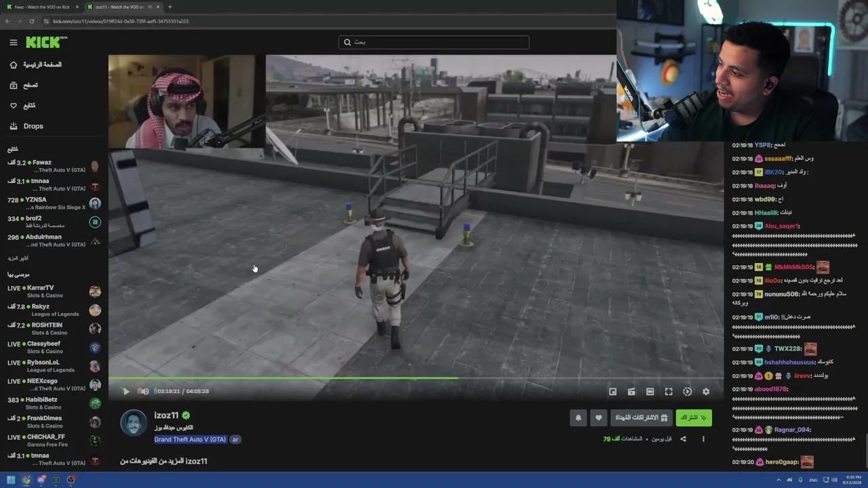Open the Following sidebar item
Image resolution: width=868 pixels, height=488 pixels.
[x=22, y=106]
